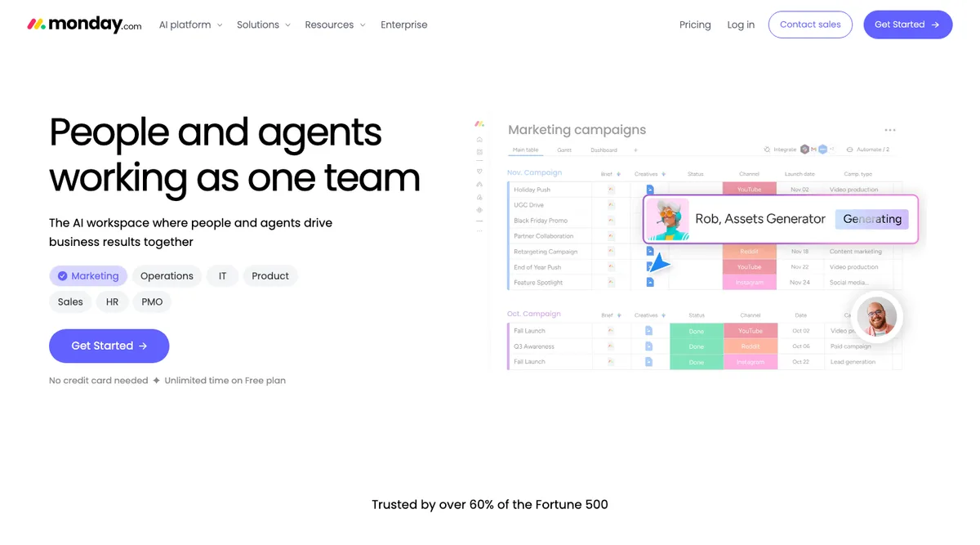Click the Integrate plug icon
The height and width of the screenshot is (545, 980).
[767, 150]
